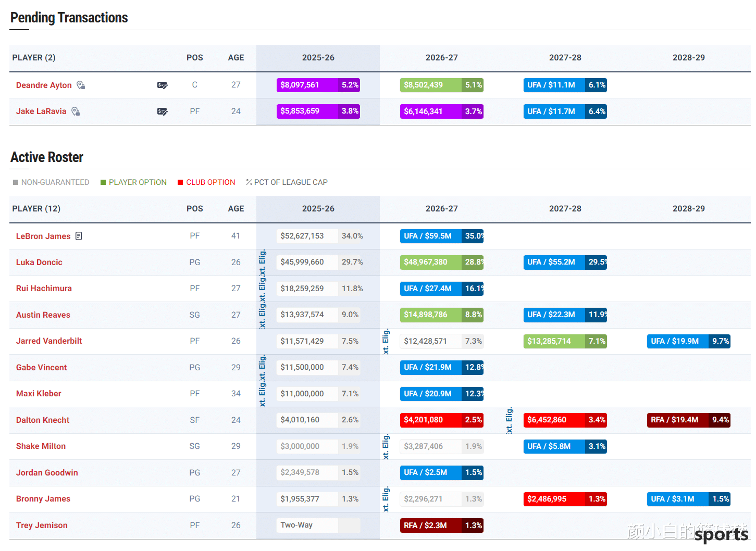Screen dimensions: 756x551
Task: Click Jake LaRavia's UFA / $11.7M cell
Action: tap(565, 111)
